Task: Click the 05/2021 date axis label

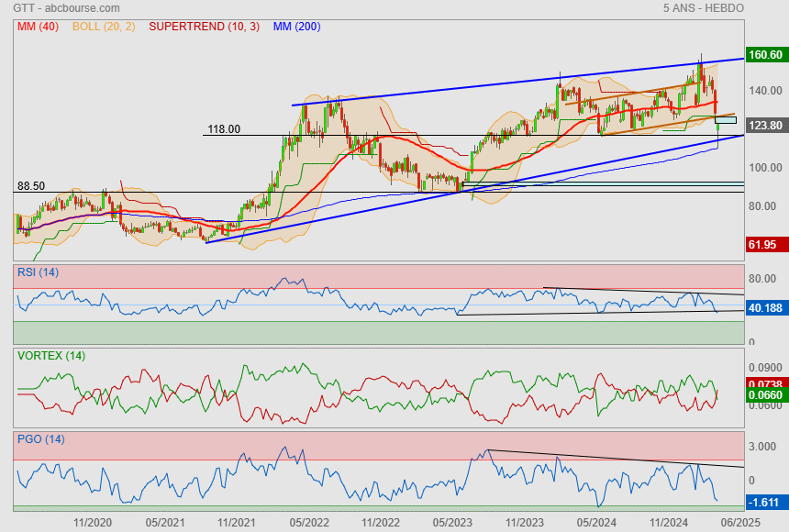Action: click(165, 523)
